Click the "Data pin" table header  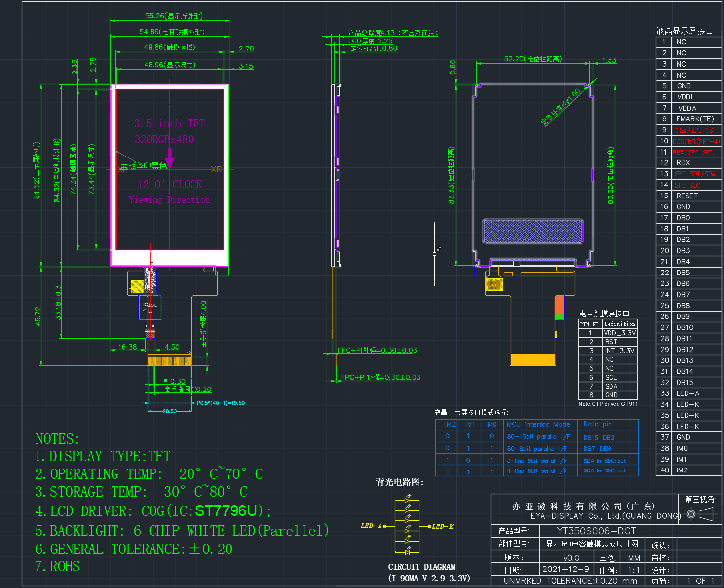[598, 424]
